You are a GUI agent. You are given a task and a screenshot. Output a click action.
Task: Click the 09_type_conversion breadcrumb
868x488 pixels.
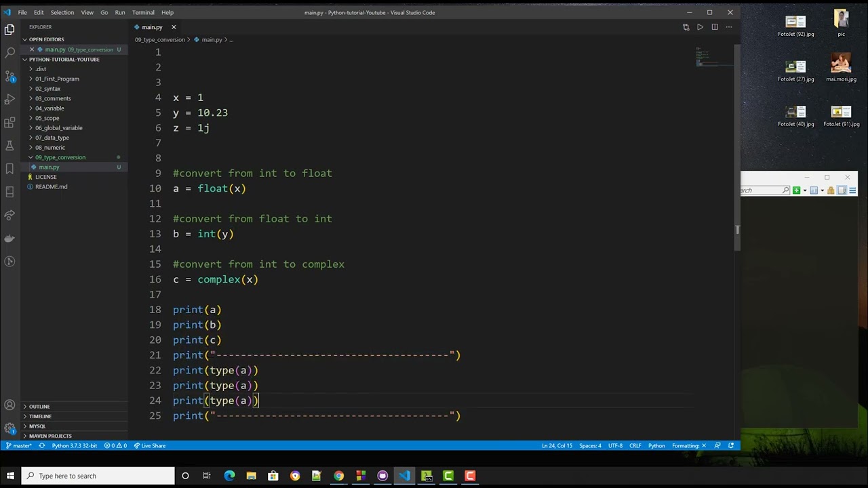pyautogui.click(x=159, y=40)
